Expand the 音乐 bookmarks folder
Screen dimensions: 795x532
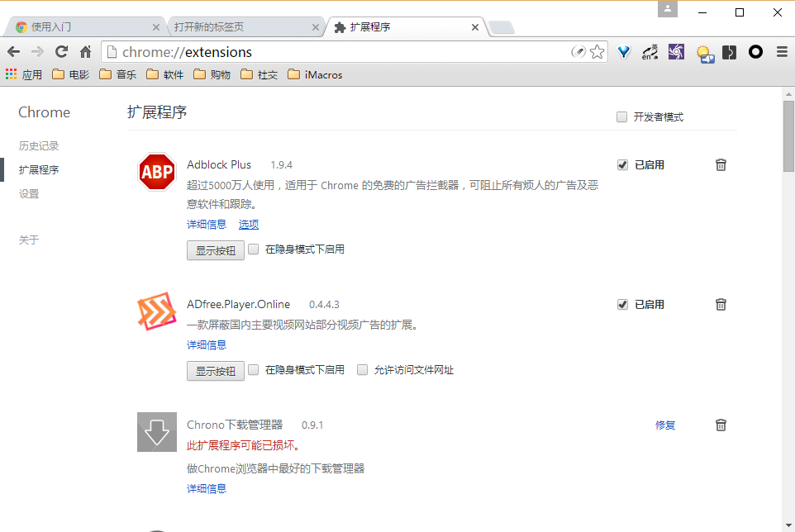[117, 75]
